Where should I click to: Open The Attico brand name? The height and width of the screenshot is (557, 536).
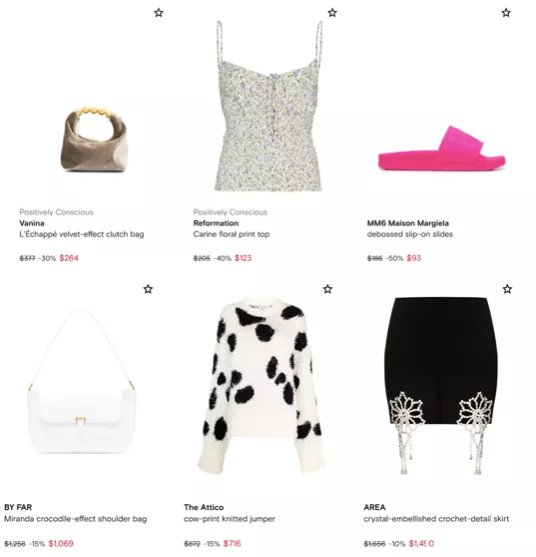204,507
